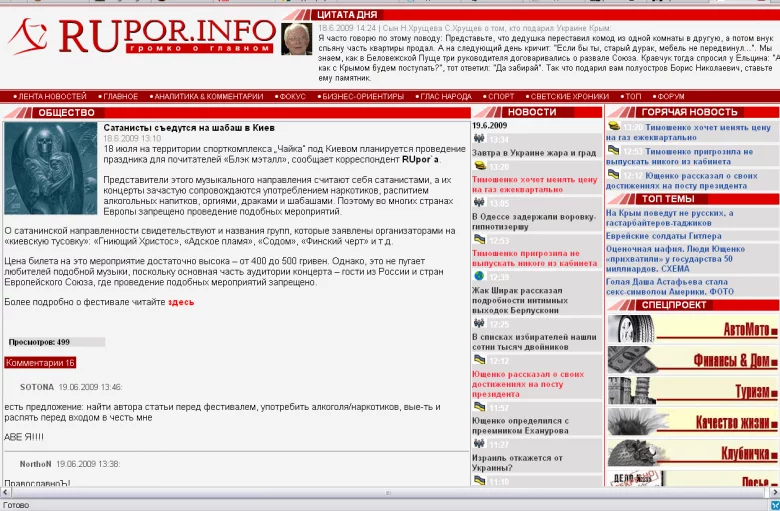Open the Качество жизни banner
This screenshot has height=511, width=780.
pyautogui.click(x=692, y=421)
